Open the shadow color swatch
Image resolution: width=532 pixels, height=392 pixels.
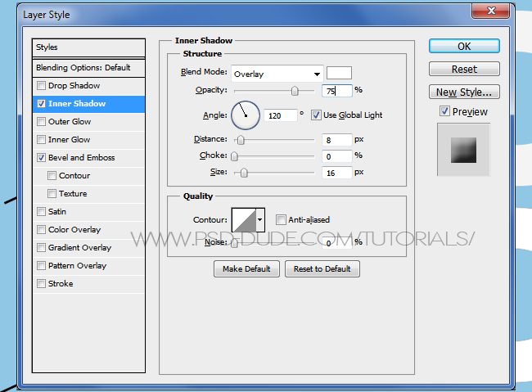click(339, 73)
